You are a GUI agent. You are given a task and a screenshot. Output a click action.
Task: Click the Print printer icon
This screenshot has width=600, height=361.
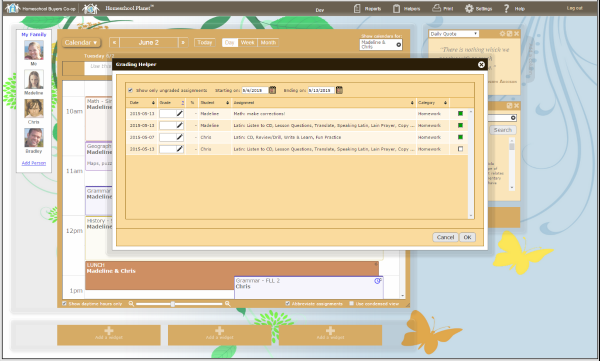pos(437,8)
